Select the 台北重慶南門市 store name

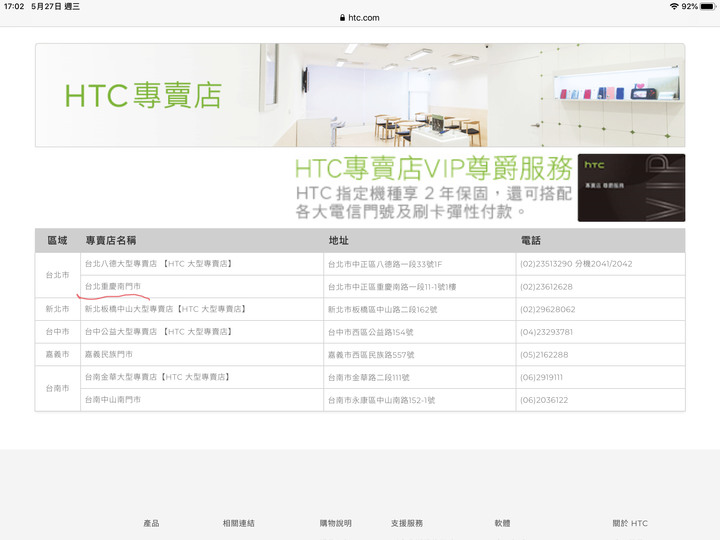click(x=113, y=287)
